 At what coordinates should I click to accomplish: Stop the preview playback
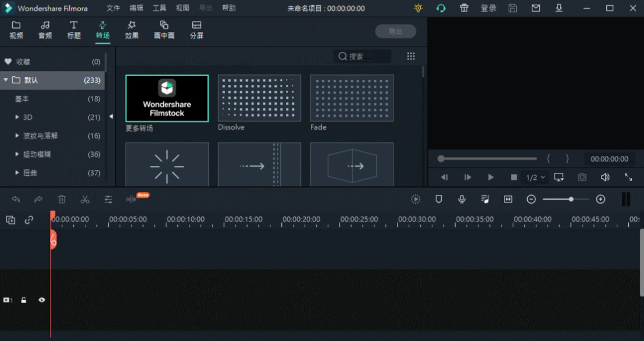pyautogui.click(x=513, y=177)
